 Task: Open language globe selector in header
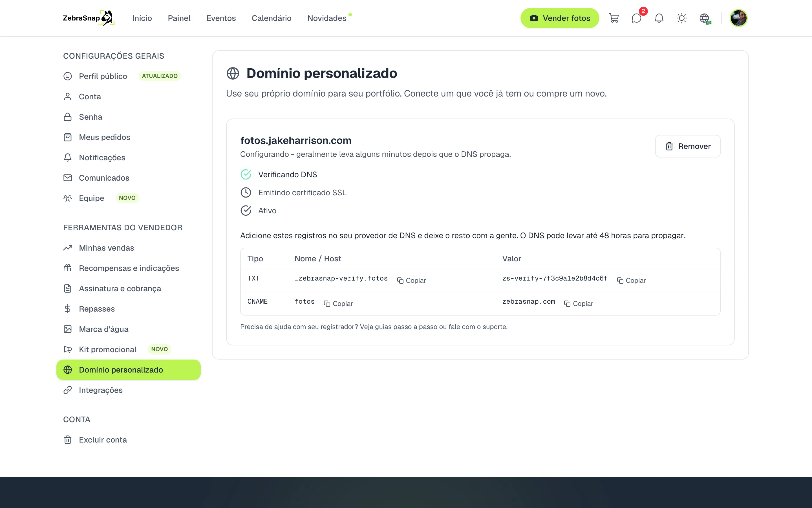705,18
